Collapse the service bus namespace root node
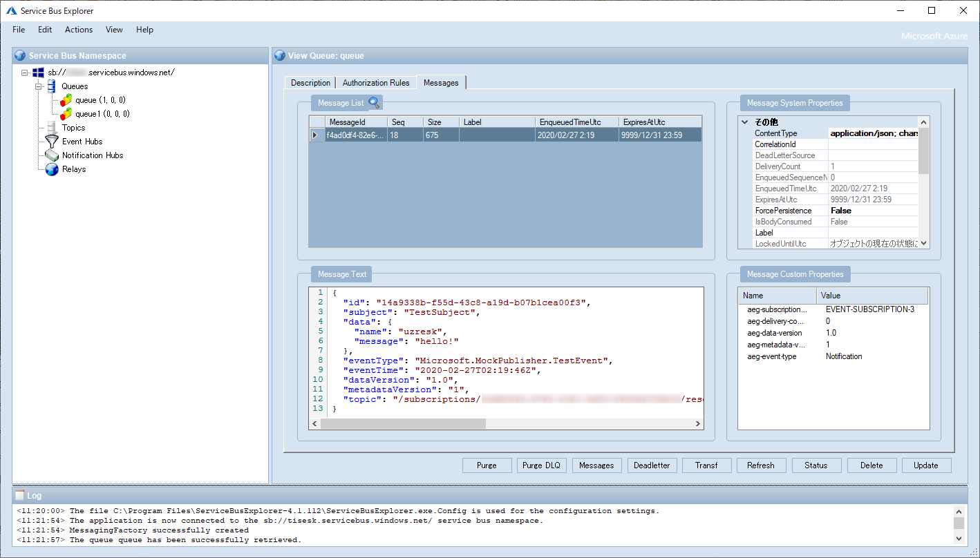Screen dimensions: 980x558 pos(25,73)
